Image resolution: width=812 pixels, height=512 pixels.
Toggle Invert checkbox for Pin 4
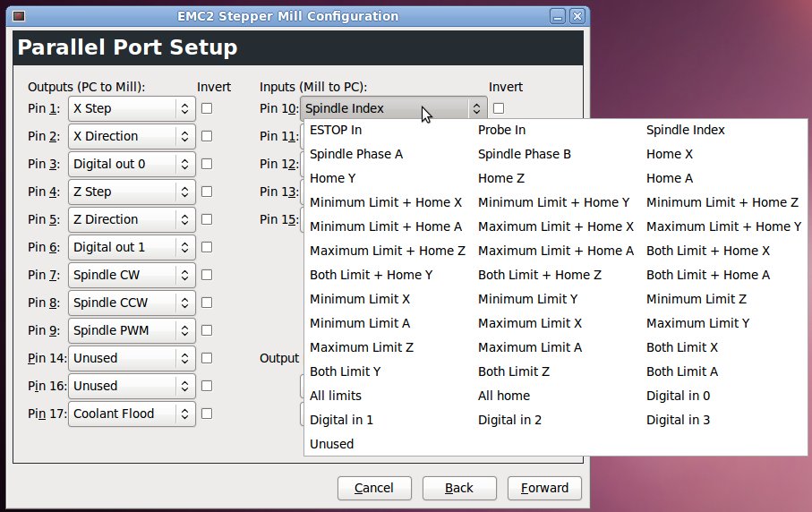(207, 192)
